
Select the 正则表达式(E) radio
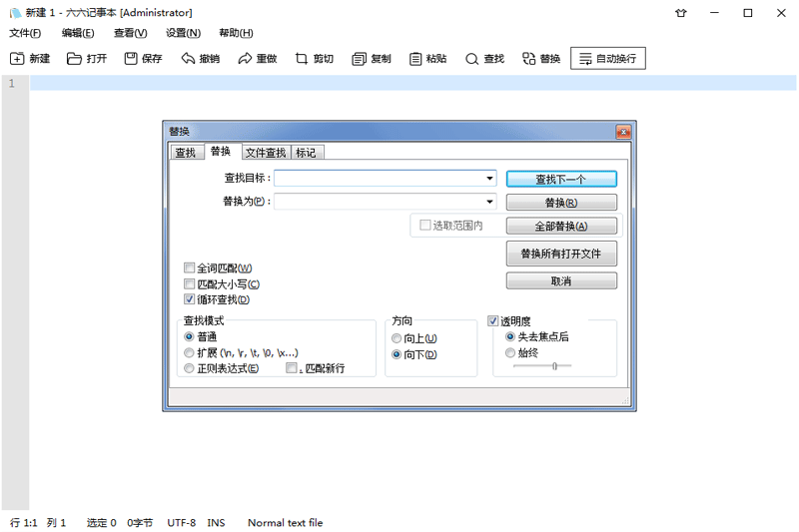189,368
